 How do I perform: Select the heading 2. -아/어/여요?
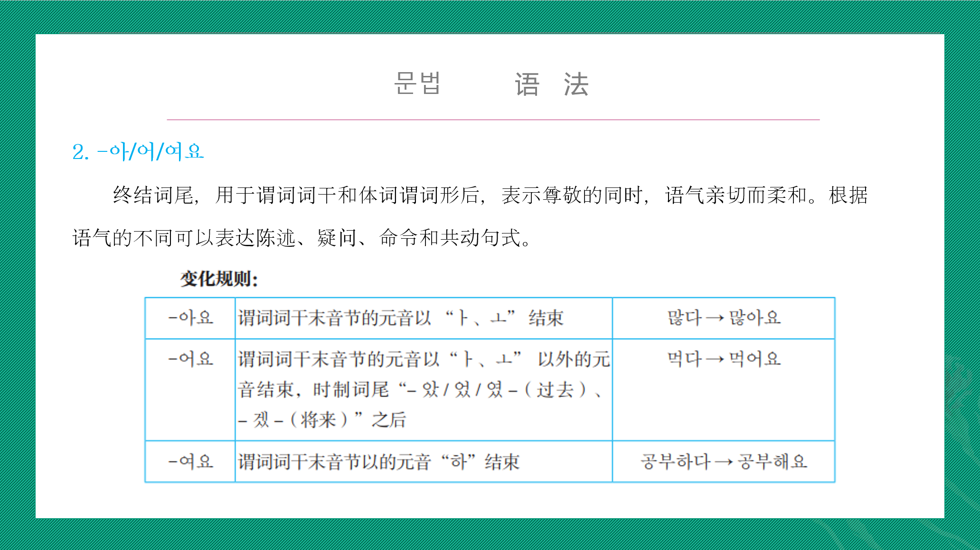click(x=138, y=152)
